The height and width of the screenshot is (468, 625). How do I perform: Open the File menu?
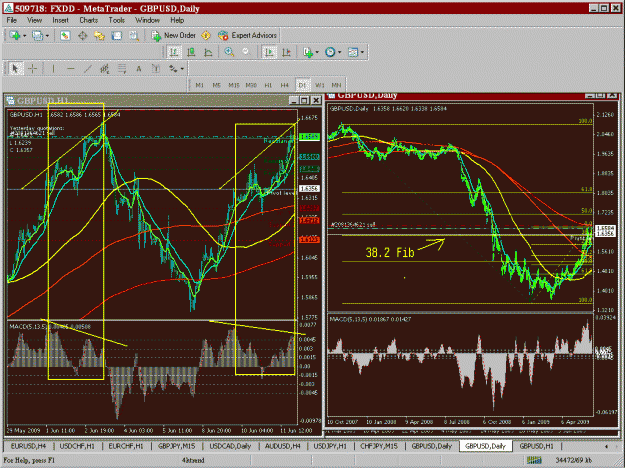click(x=12, y=20)
